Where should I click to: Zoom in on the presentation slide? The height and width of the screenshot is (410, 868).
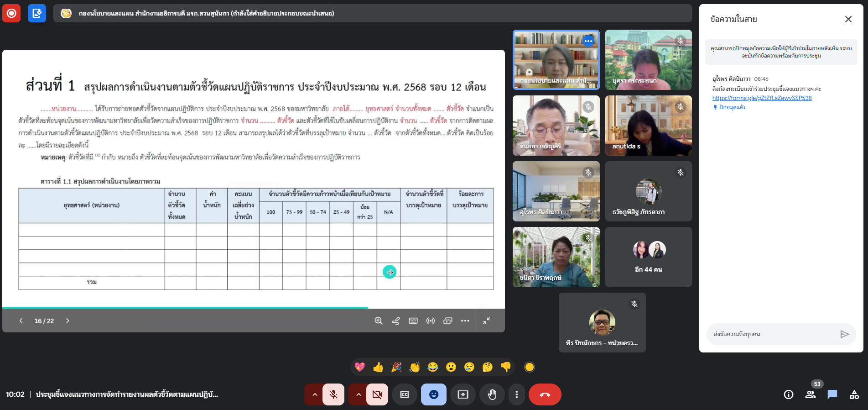(x=378, y=321)
